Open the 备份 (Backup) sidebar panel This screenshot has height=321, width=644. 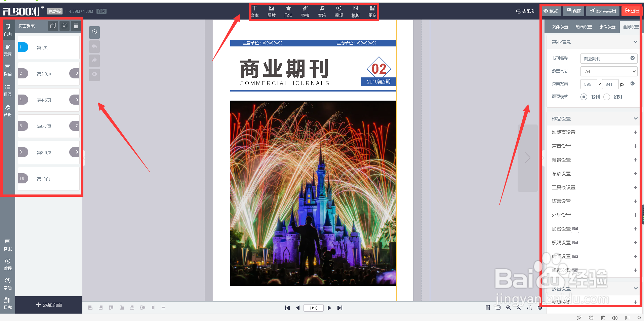[8, 111]
